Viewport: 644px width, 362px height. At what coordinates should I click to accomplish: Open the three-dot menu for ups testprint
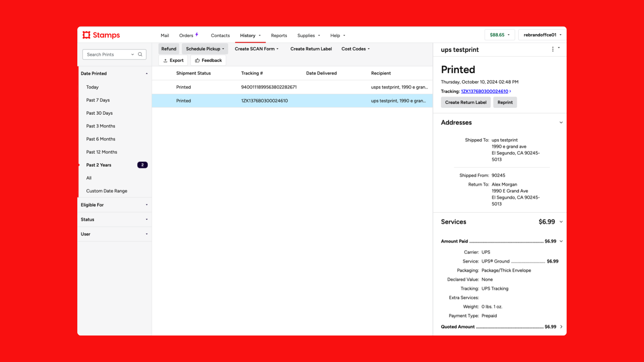click(x=553, y=49)
